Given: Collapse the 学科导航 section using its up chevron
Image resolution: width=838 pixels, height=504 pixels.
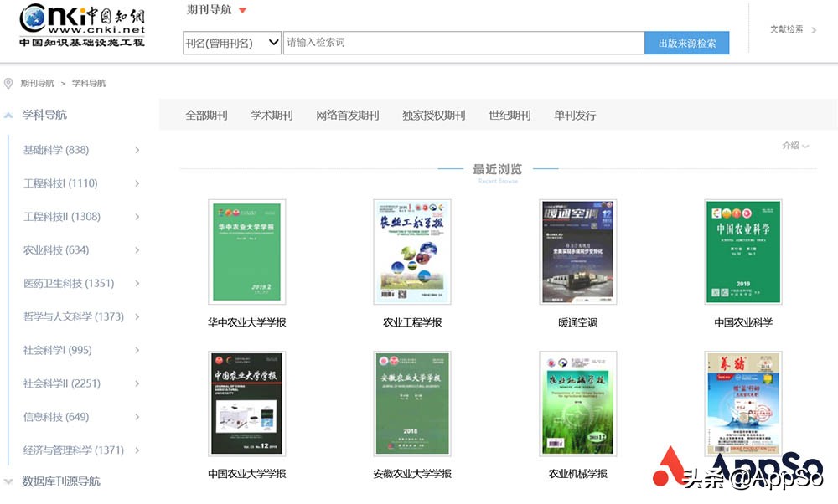Looking at the screenshot, I should coord(8,114).
